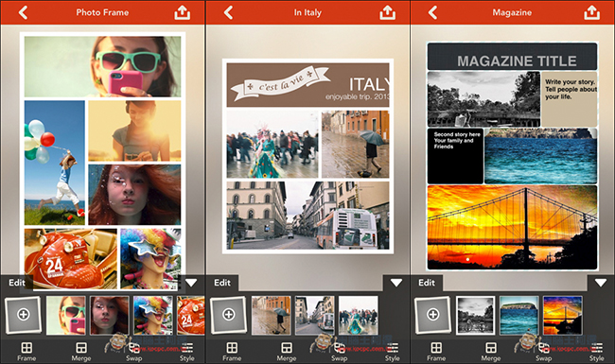Open Merge tool on Magazine screen
Image resolution: width=615 pixels, height=364 pixels.
[491, 352]
